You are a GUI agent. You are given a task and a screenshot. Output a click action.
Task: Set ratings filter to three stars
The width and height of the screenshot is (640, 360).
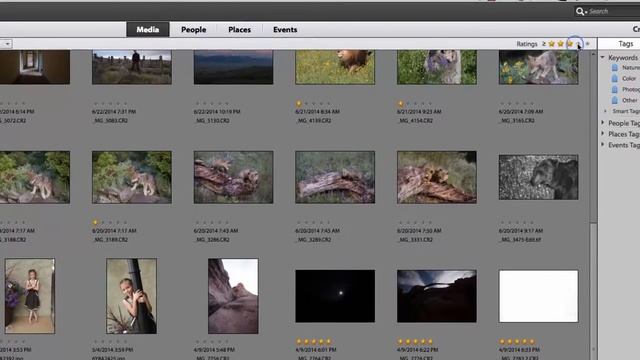click(x=570, y=44)
